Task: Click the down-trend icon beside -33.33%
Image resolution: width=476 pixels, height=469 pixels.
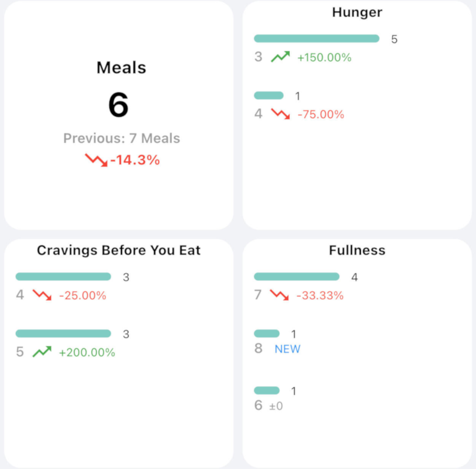Action: [279, 295]
